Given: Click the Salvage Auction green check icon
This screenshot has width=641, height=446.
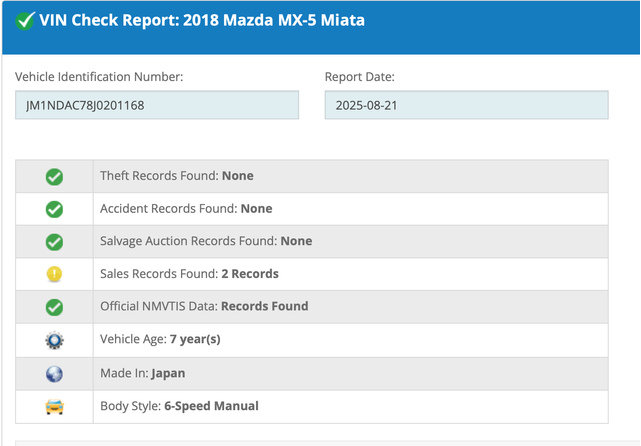Looking at the screenshot, I should [x=55, y=242].
